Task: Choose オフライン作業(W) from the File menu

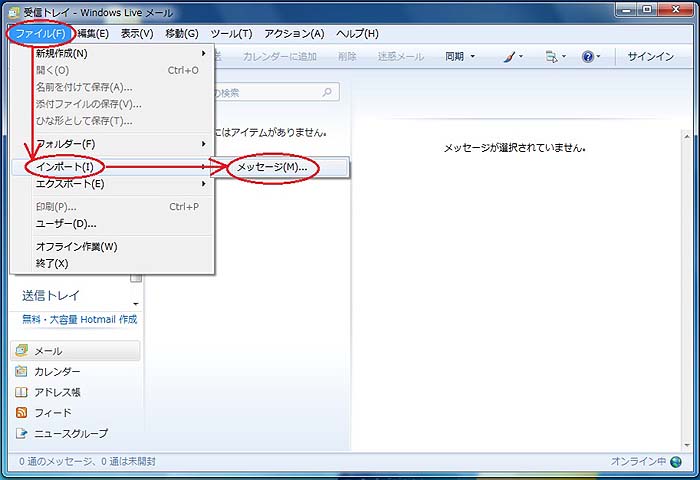Action: pyautogui.click(x=76, y=246)
